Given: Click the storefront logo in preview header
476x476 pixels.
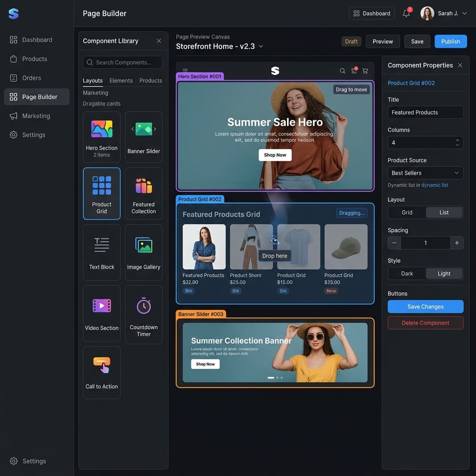Looking at the screenshot, I should click(275, 71).
